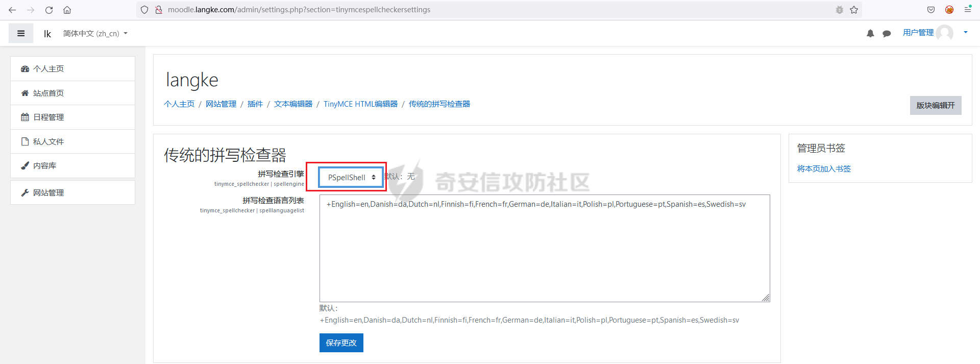Screen dimensions: 980x364
Task: Open the browser application menu icon
Action: (x=967, y=10)
